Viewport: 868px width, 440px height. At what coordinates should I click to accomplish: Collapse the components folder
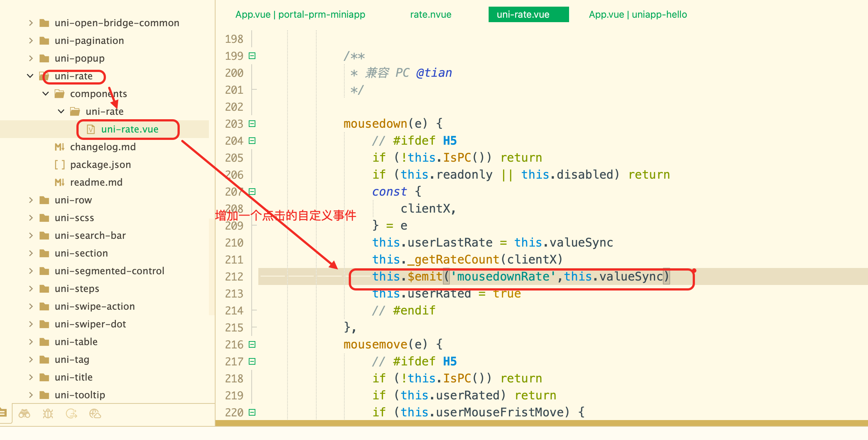click(46, 94)
